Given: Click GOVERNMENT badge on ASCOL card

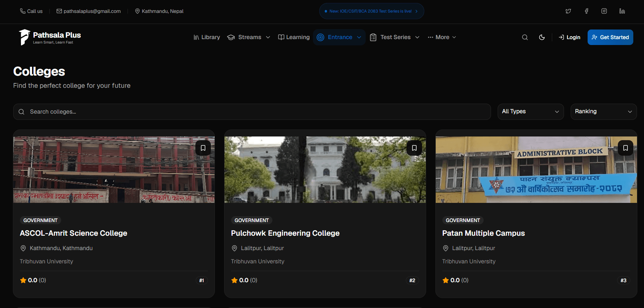Looking at the screenshot, I should point(41,220).
